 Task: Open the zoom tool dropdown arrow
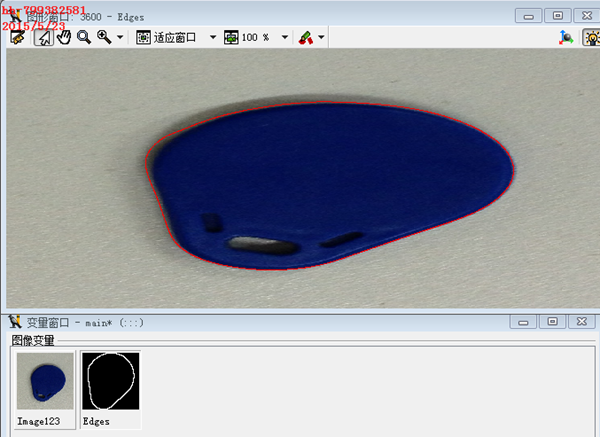120,38
